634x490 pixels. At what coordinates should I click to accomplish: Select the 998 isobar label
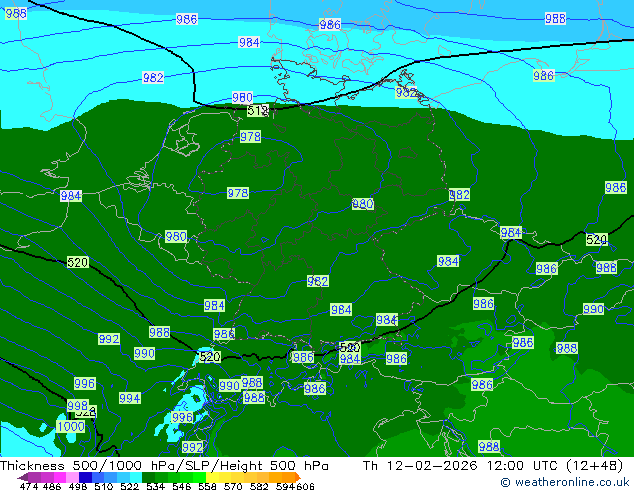click(x=78, y=406)
